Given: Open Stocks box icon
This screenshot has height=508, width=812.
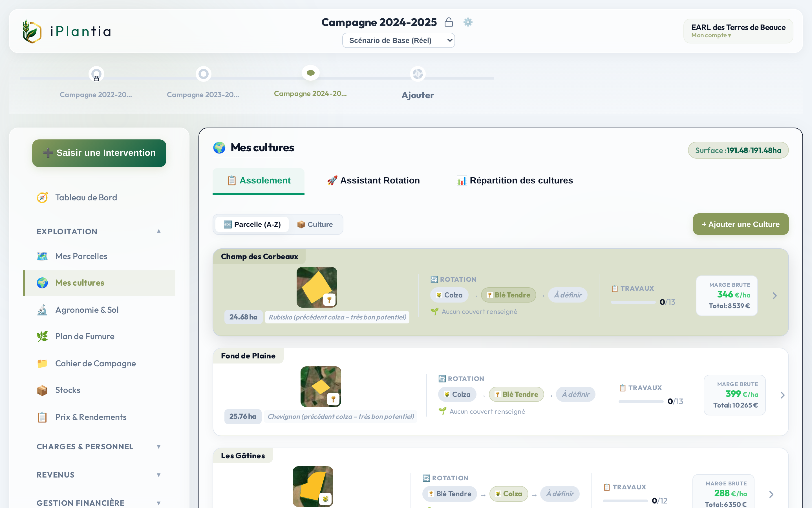Looking at the screenshot, I should pos(42,390).
